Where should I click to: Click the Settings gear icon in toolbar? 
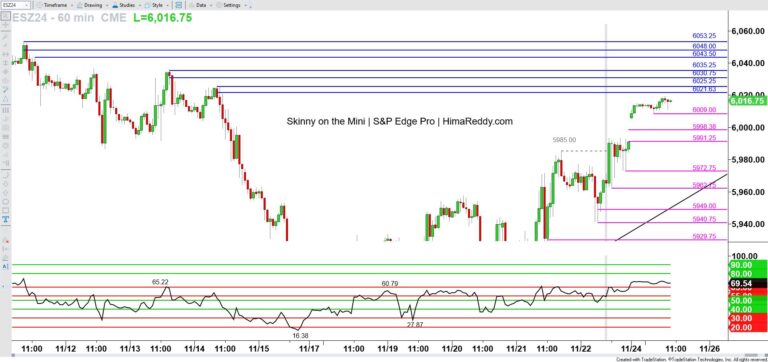point(220,5)
